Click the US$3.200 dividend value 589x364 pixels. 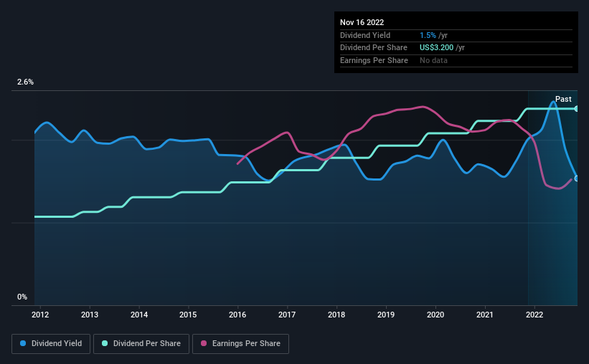click(436, 48)
